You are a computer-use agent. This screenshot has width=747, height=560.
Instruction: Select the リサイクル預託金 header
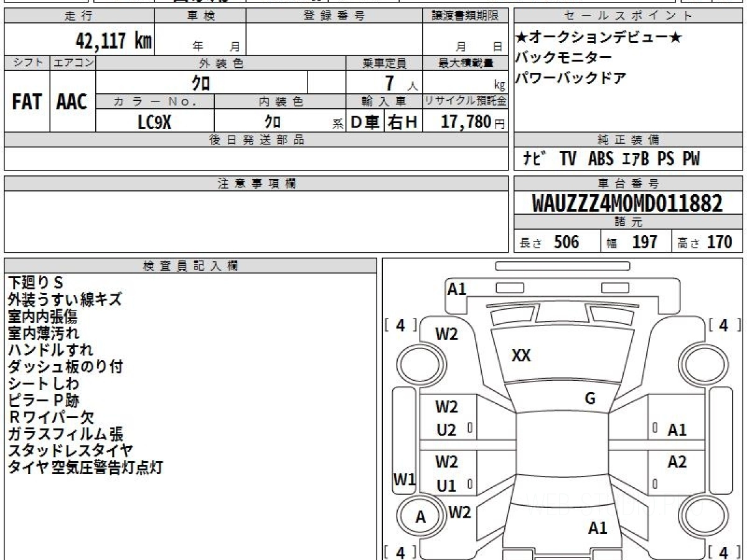point(465,101)
